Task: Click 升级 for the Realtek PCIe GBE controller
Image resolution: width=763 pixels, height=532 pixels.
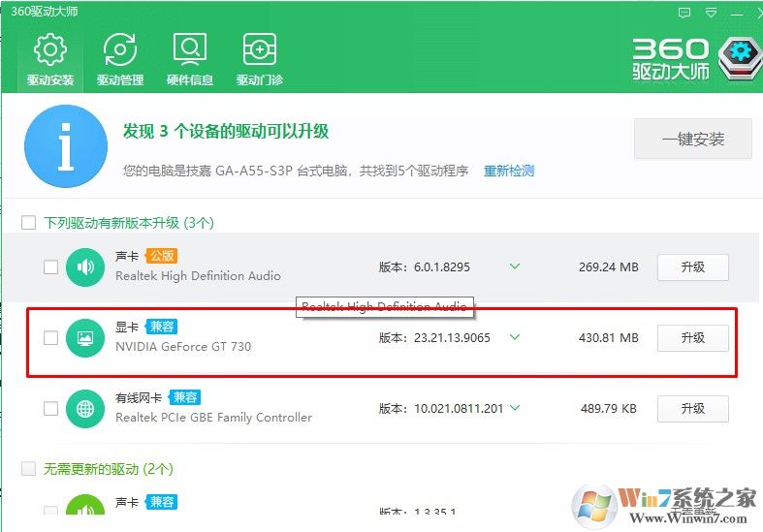Action: (x=692, y=408)
